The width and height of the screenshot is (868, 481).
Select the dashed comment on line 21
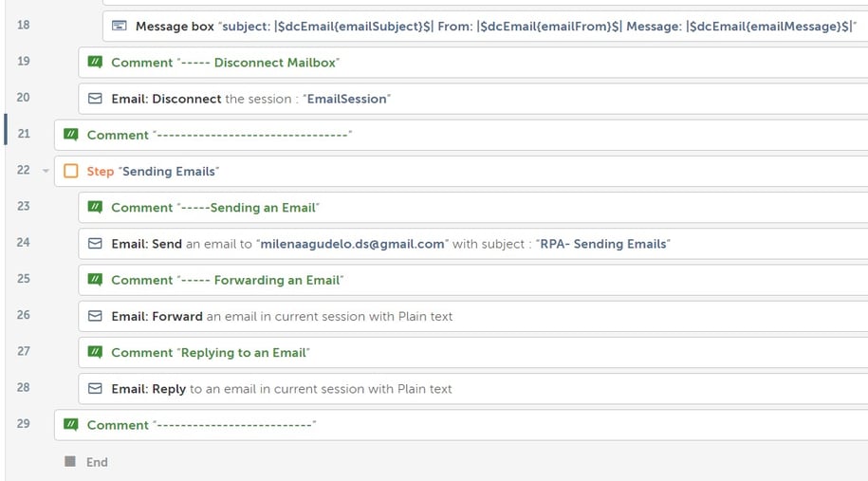point(461,135)
